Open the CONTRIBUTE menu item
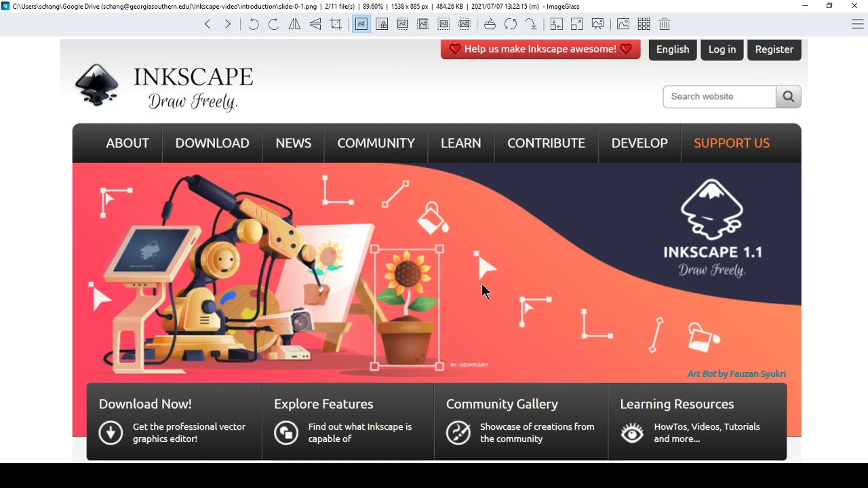Screen dimensions: 868x488 pyautogui.click(x=547, y=143)
